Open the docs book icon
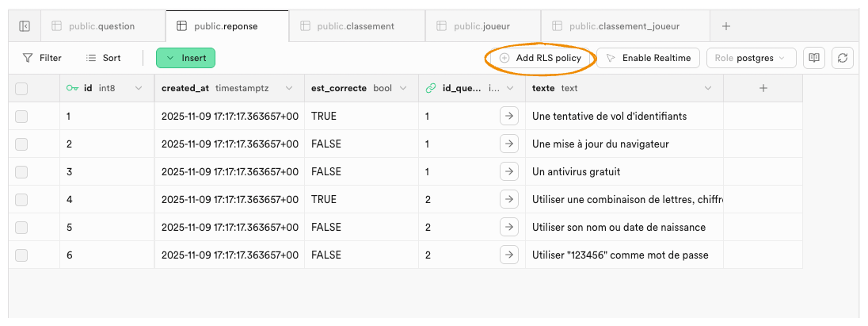The height and width of the screenshot is (326, 868). [814, 58]
